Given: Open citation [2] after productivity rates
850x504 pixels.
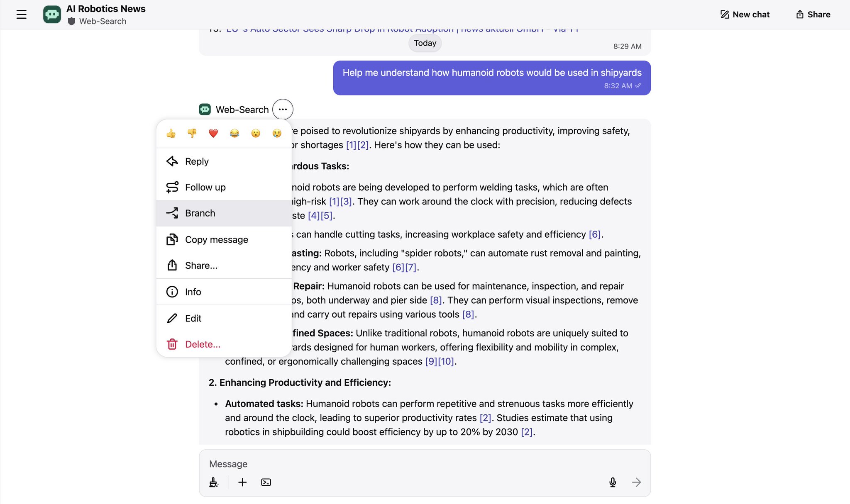Looking at the screenshot, I should [x=485, y=418].
